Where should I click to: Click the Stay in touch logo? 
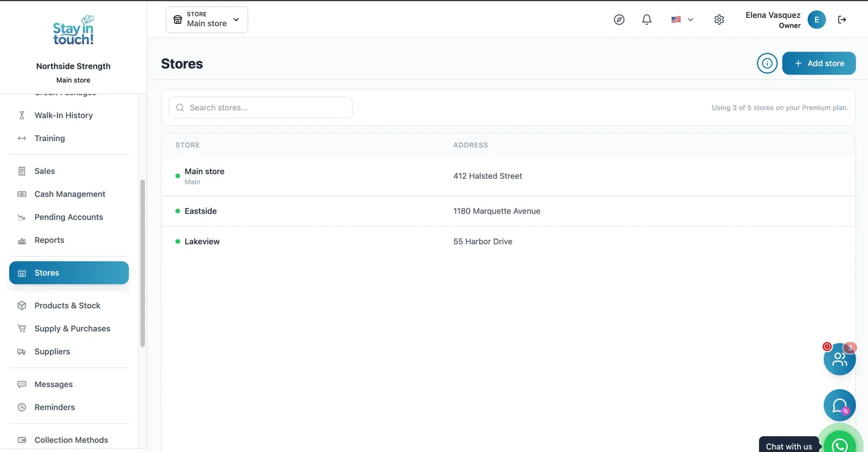[x=73, y=30]
